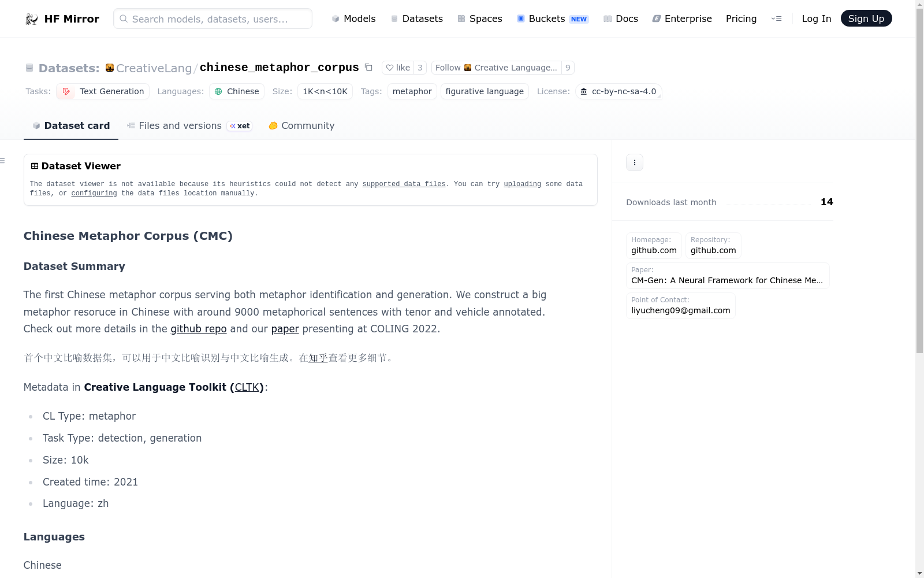This screenshot has height=578, width=924.
Task: Click the downloads count value 14
Action: (x=827, y=202)
